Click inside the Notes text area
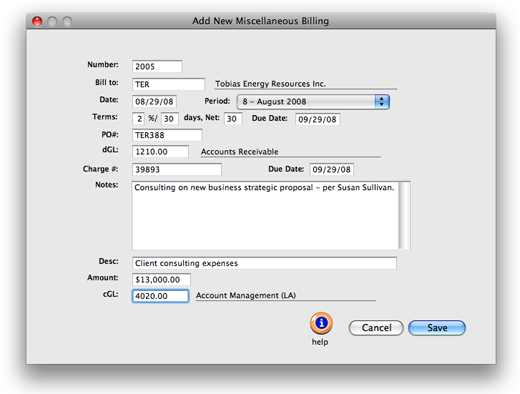Viewport: 520px width, 394px height. 265,215
